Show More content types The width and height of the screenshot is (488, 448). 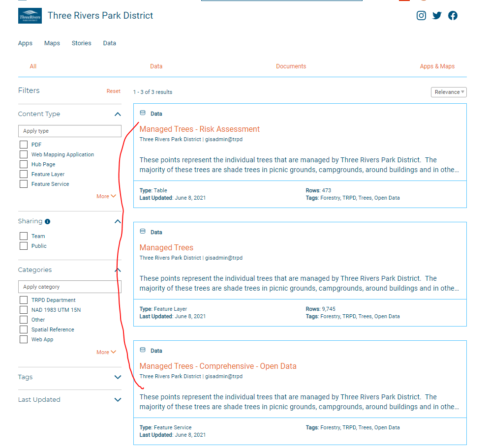[x=106, y=196]
